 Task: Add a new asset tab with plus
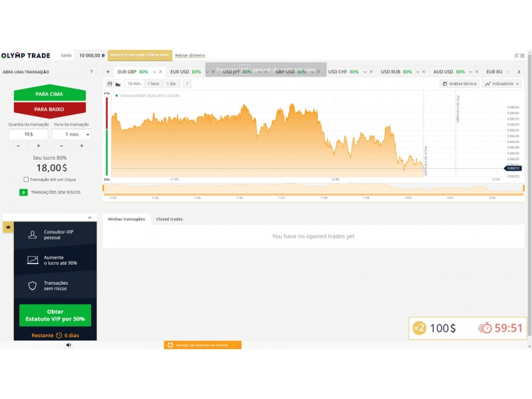pos(108,72)
